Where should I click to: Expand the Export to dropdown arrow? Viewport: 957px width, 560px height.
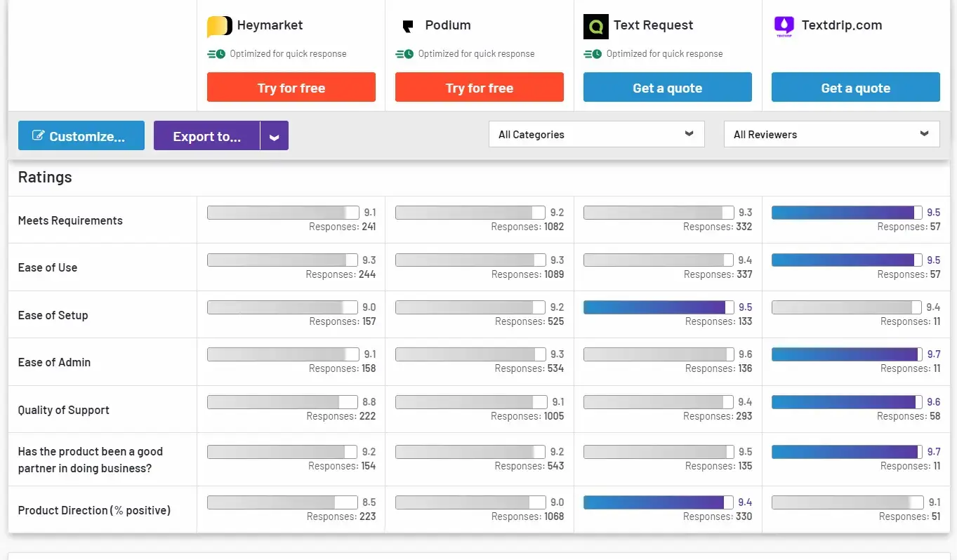click(x=274, y=135)
